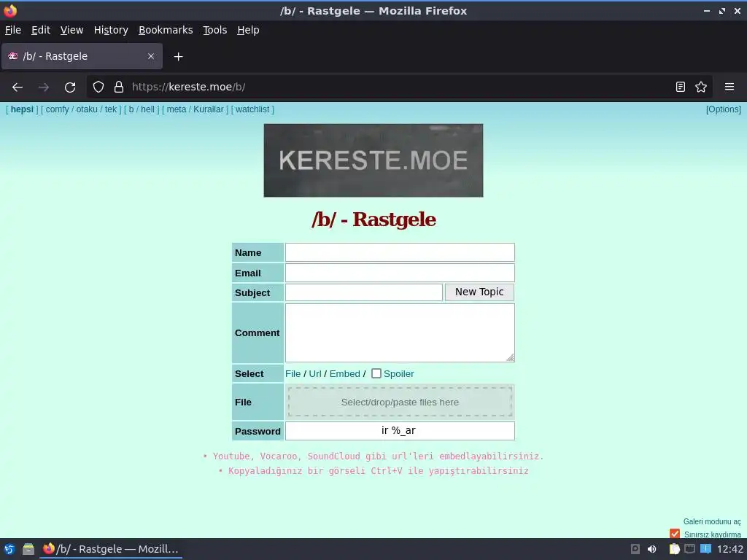Open the [Options] link
The image size is (747, 560).
coord(723,109)
